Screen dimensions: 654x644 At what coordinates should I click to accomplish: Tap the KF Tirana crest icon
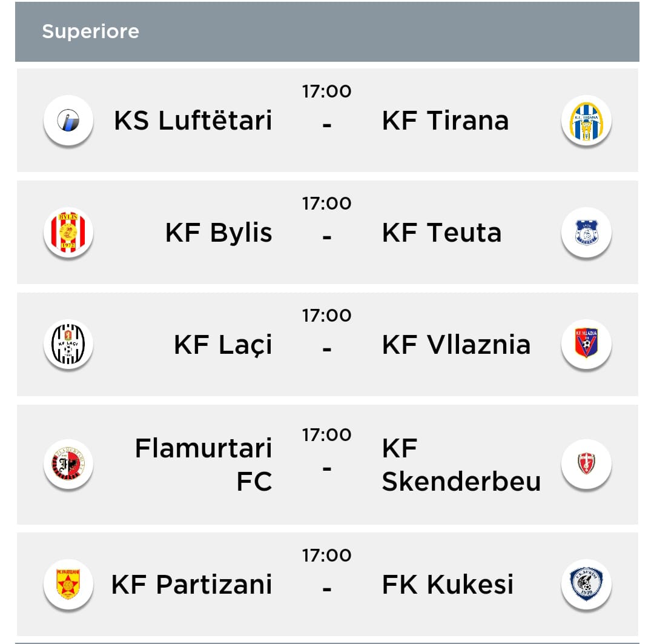point(586,121)
